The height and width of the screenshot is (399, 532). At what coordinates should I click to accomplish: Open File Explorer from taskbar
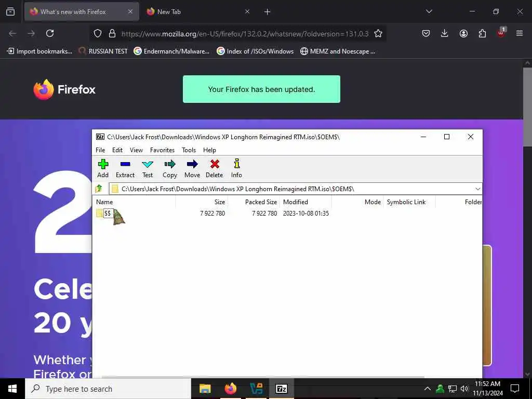coord(205,389)
